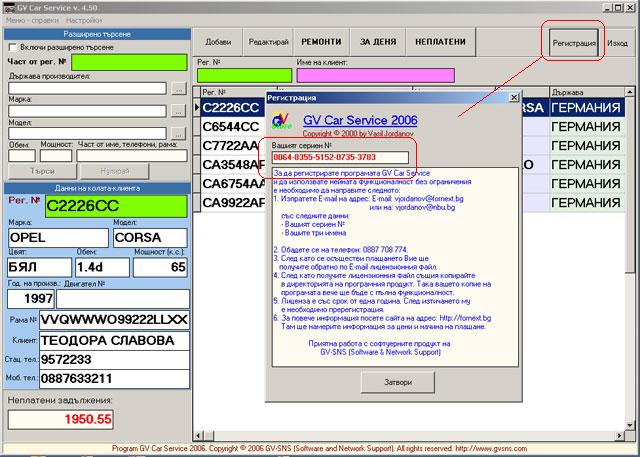Click the empty 'Двигател №' field
The image size is (640, 457).
click(123, 299)
